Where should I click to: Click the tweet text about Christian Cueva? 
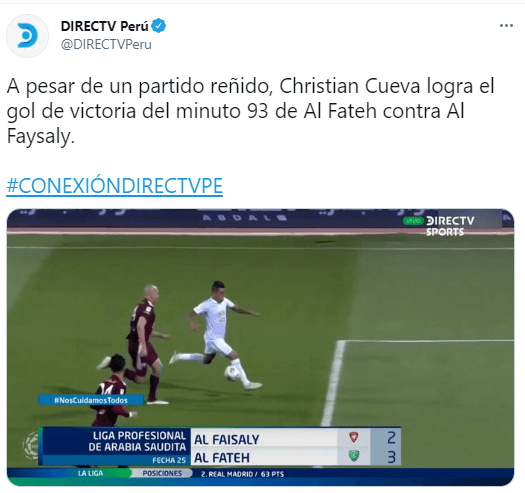[x=250, y=111]
